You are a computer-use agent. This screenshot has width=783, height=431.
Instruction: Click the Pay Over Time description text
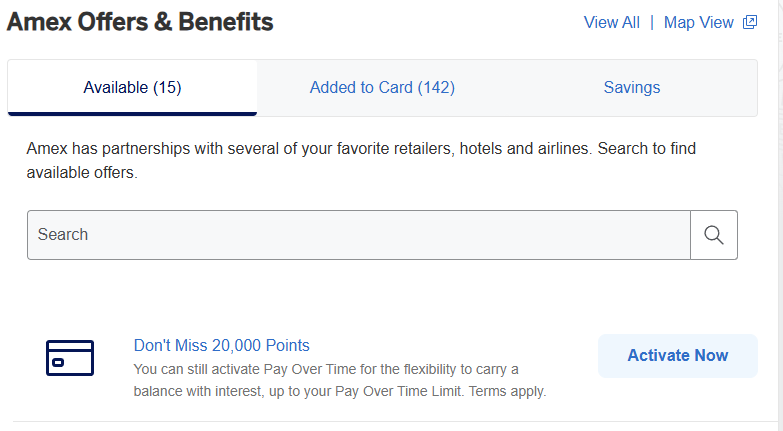point(340,380)
